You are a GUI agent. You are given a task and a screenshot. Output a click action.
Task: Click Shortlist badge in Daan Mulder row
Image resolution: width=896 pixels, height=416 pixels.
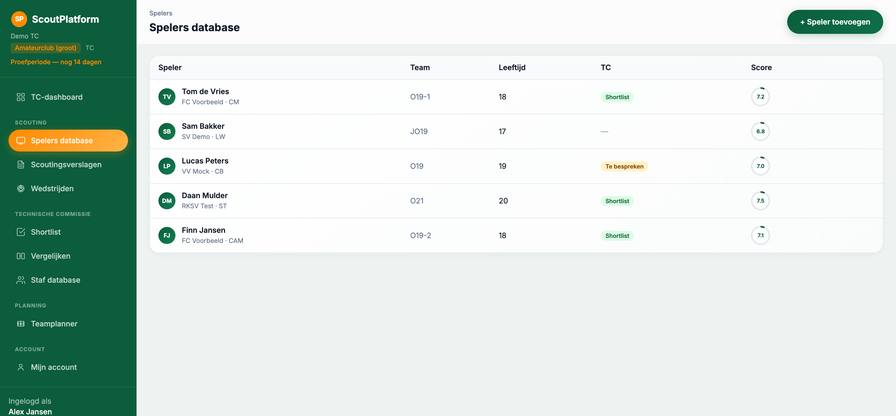617,201
